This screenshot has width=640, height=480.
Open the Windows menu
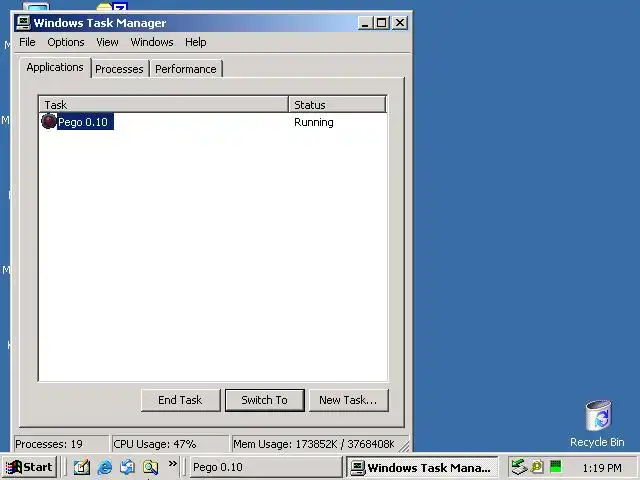(152, 42)
